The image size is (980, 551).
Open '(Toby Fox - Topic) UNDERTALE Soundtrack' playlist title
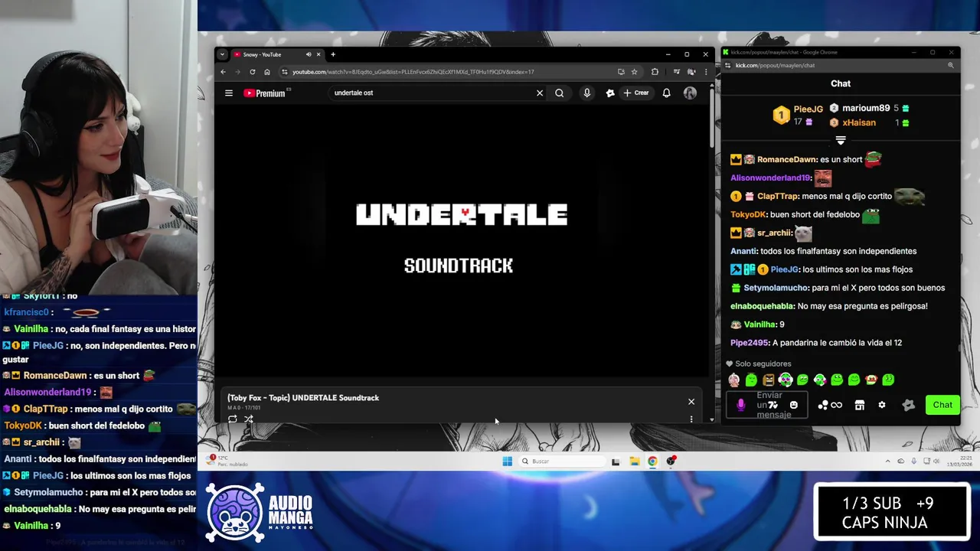pos(303,398)
